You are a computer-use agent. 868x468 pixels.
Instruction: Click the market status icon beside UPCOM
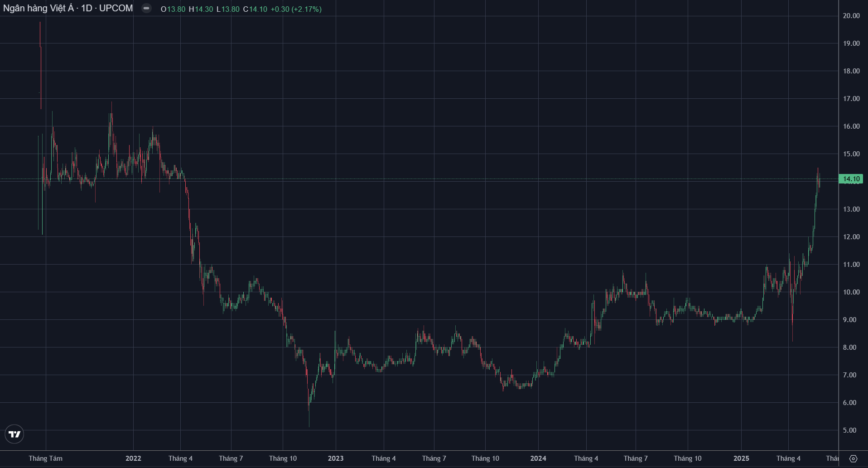coord(146,8)
